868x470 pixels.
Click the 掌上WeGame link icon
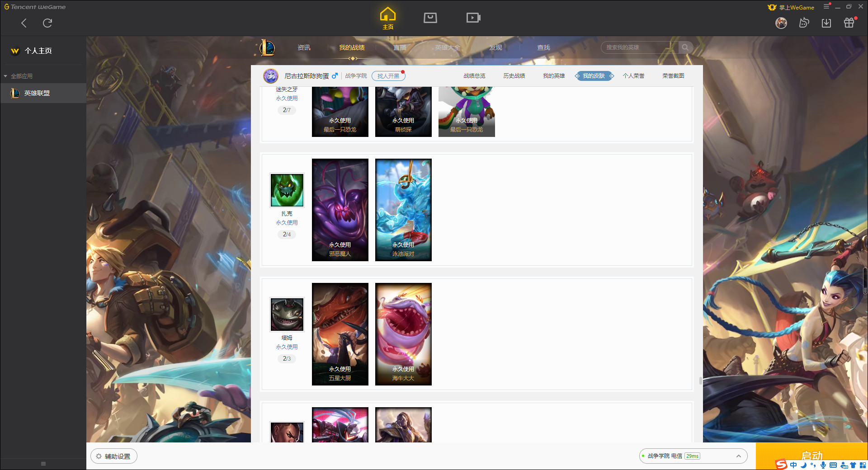coord(772,7)
